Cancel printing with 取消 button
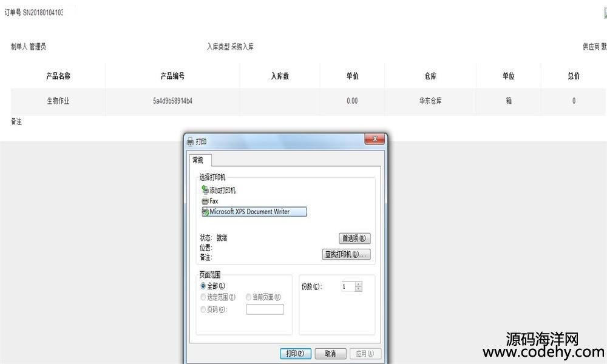Viewport: 607px width, 364px height. (330, 354)
